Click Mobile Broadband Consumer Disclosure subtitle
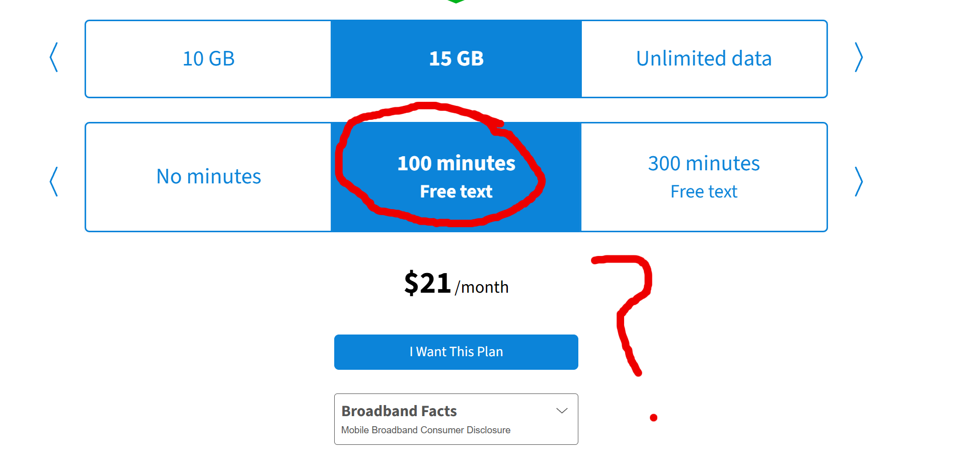Viewport: 980px width, 465px height. [426, 430]
